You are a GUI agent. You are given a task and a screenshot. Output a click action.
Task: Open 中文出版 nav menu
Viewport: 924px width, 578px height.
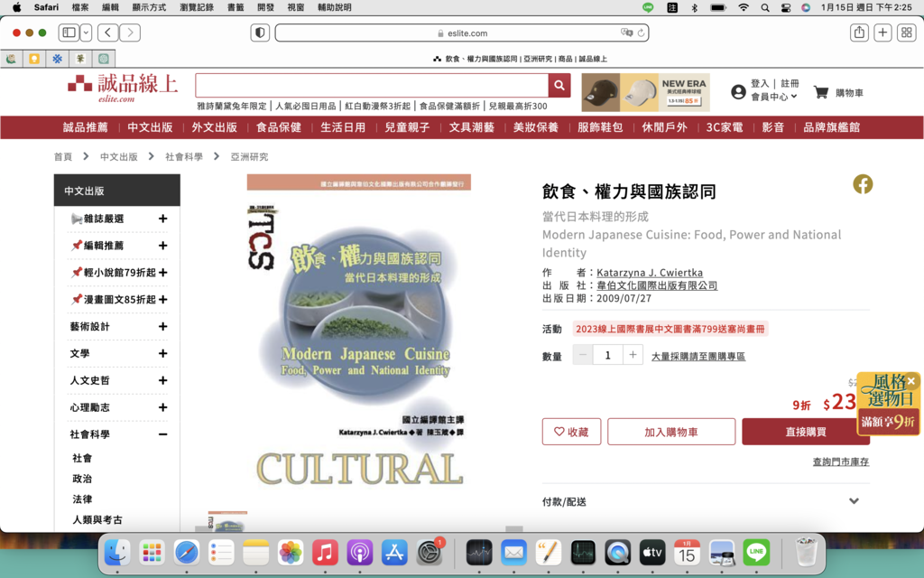(x=150, y=127)
